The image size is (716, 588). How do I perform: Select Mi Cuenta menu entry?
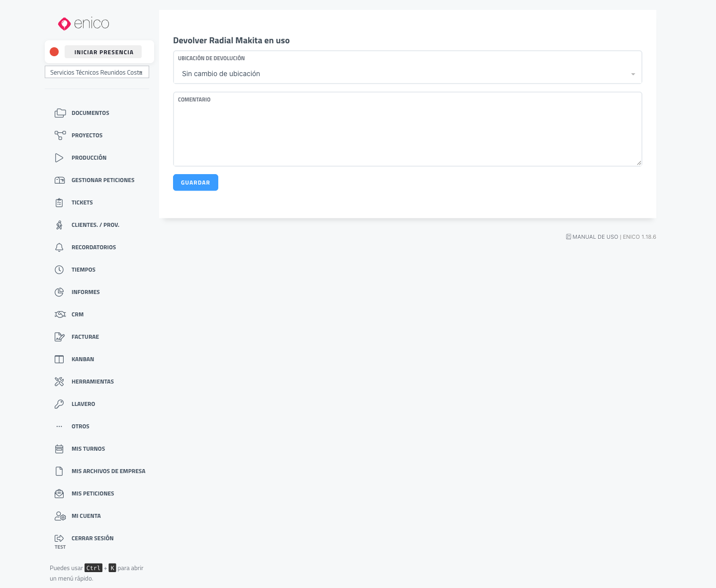(x=86, y=516)
